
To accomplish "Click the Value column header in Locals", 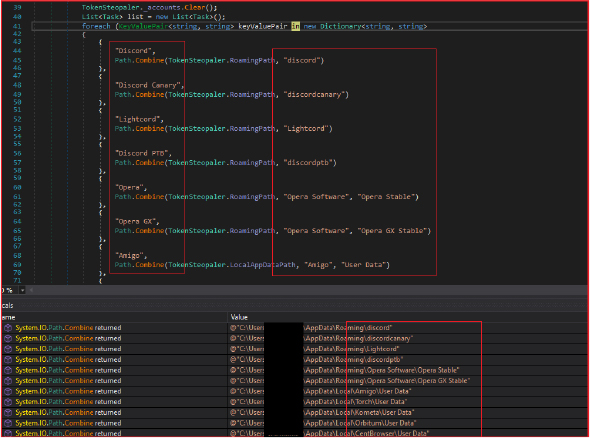I will pyautogui.click(x=239, y=317).
